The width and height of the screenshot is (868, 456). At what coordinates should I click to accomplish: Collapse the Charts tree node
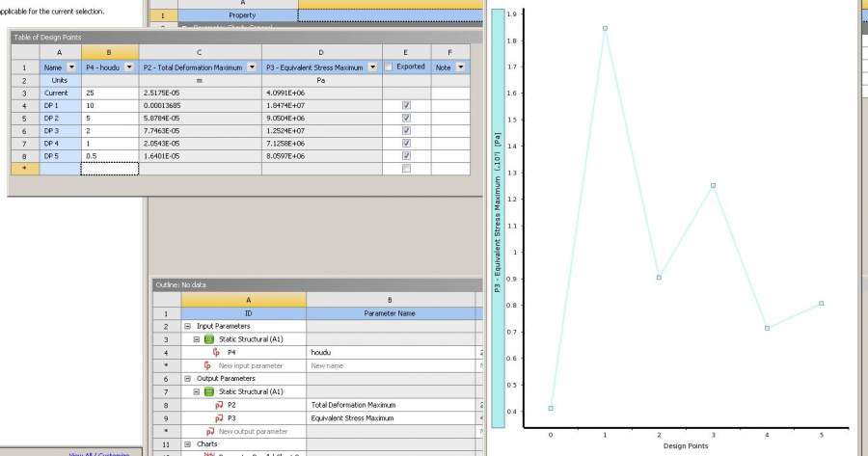(x=187, y=443)
